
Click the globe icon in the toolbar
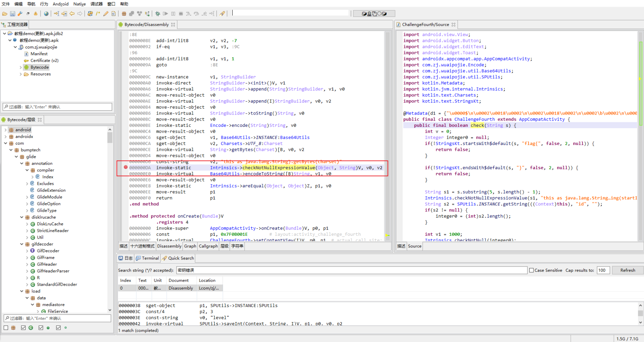(x=46, y=14)
